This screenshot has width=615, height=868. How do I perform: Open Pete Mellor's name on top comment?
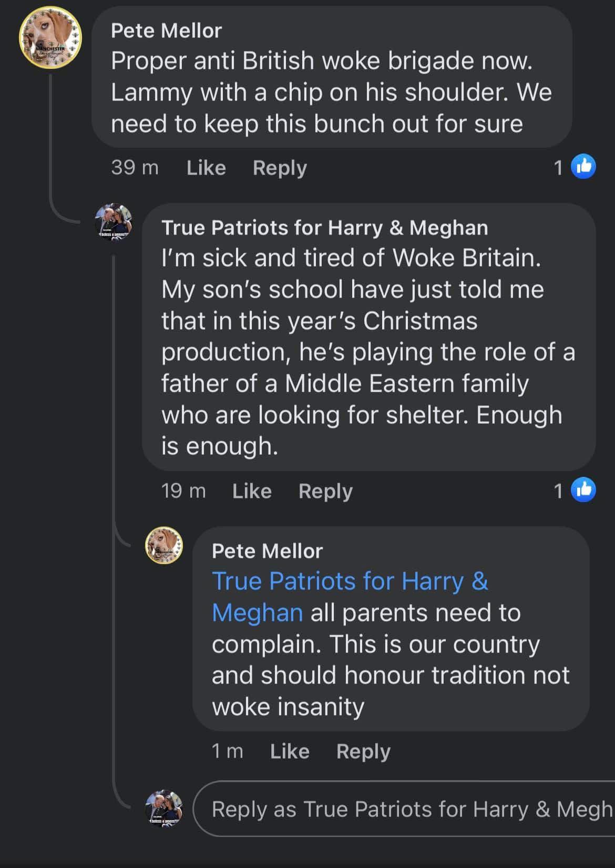coord(166,31)
